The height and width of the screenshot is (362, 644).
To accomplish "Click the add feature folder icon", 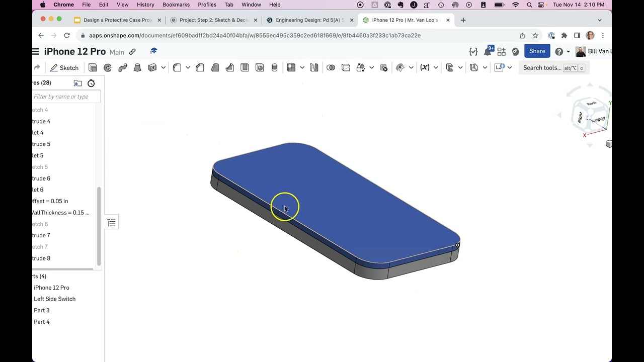I will click(77, 83).
